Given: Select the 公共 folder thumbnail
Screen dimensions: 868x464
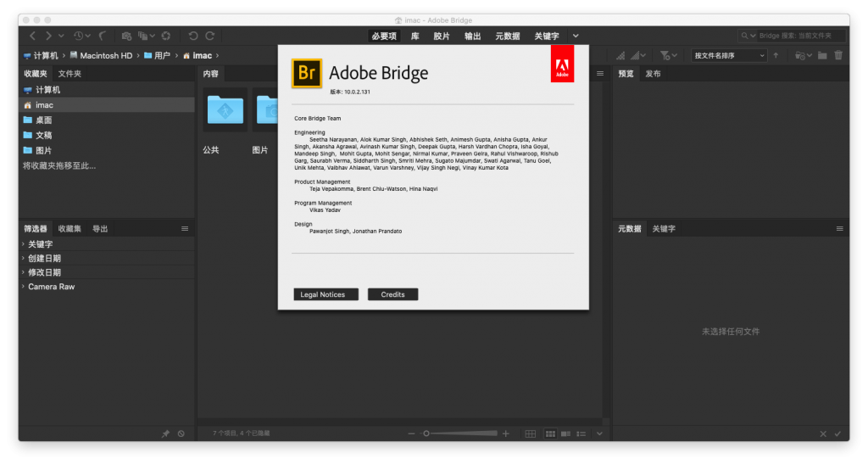Looking at the screenshot, I should (x=225, y=109).
